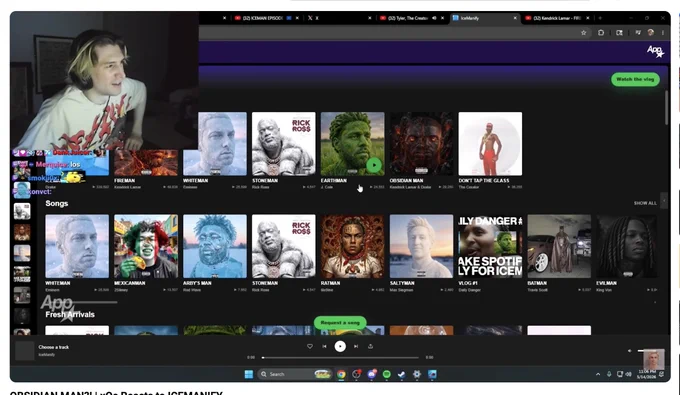Open Steam from the taskbar

402,374
